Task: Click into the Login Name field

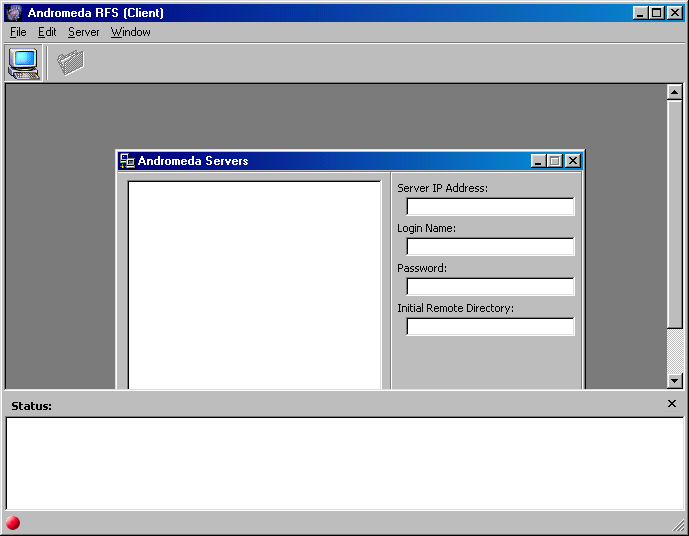Action: click(490, 247)
